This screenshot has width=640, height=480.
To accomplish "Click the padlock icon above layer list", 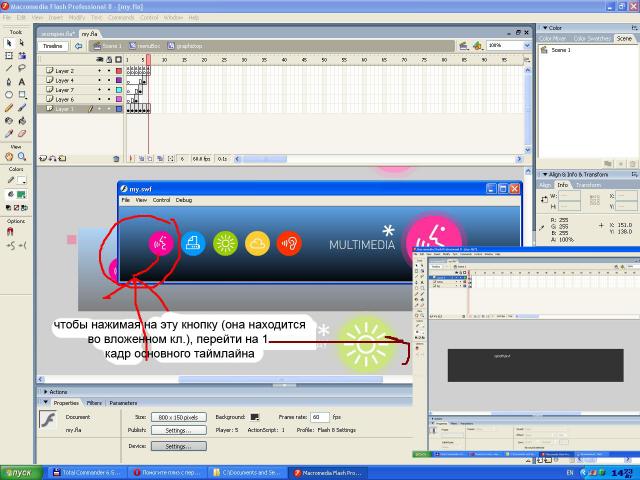I will pyautogui.click(x=109, y=60).
